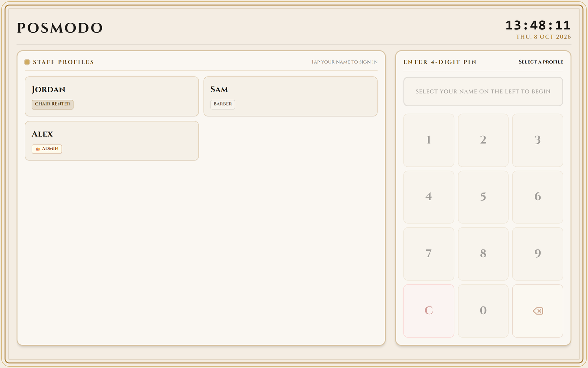Click the Chair Renter badge
588x368 pixels.
(53, 105)
